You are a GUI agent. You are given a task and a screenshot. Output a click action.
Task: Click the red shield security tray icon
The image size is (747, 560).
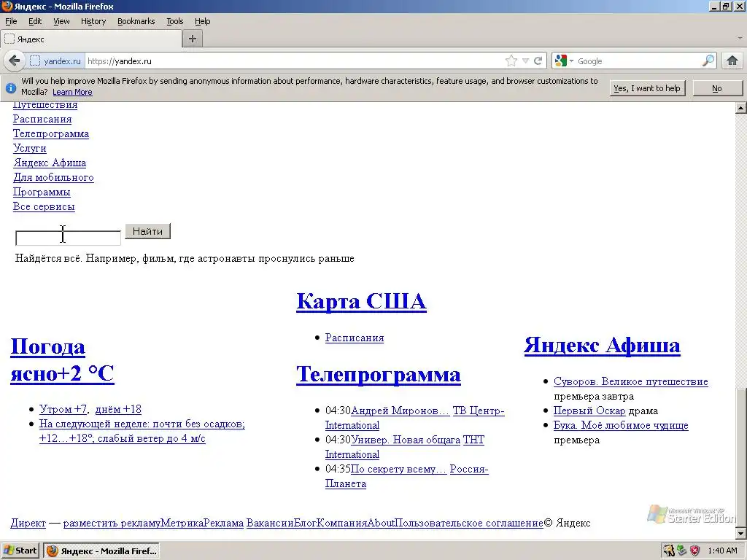pos(695,551)
